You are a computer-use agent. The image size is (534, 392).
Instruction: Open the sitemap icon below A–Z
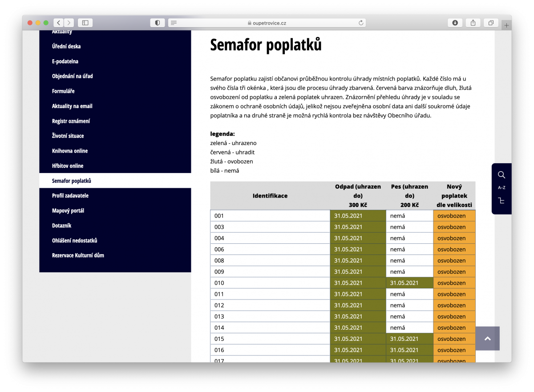pyautogui.click(x=502, y=200)
